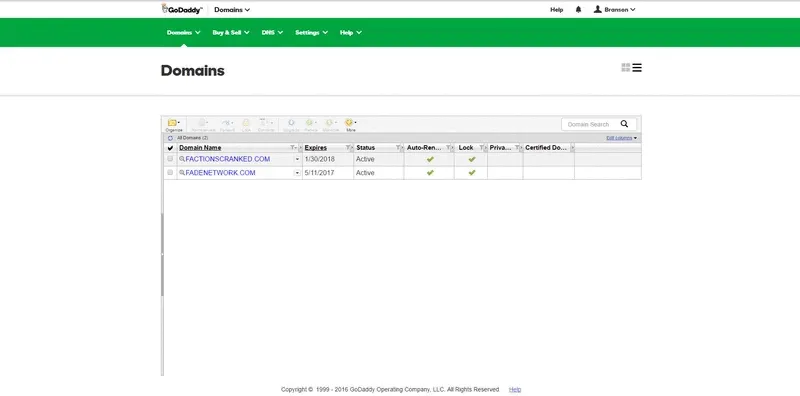800x396 pixels.
Task: Click the Domain Search magnifier icon
Action: coord(624,124)
